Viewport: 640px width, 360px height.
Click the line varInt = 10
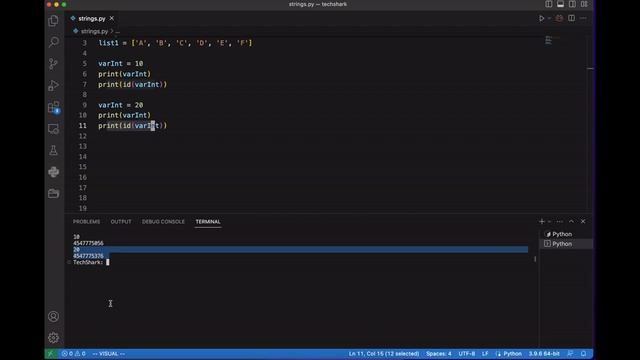120,64
